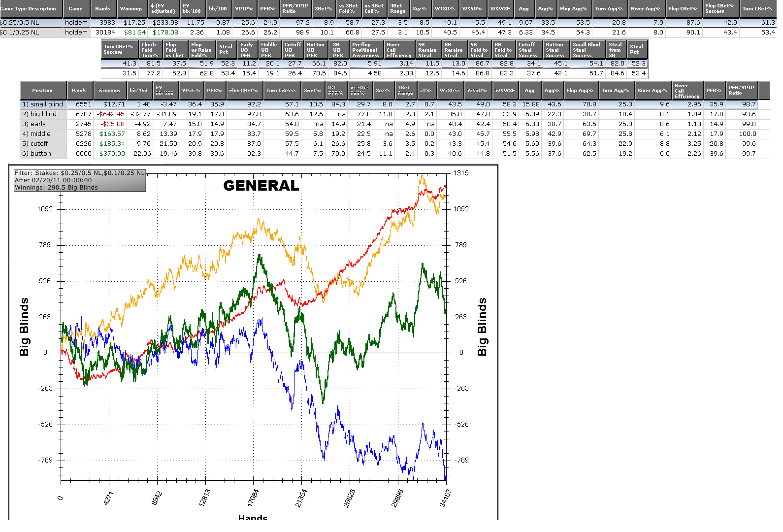
Task: Click the Winnings header in top table
Action: [x=131, y=9]
